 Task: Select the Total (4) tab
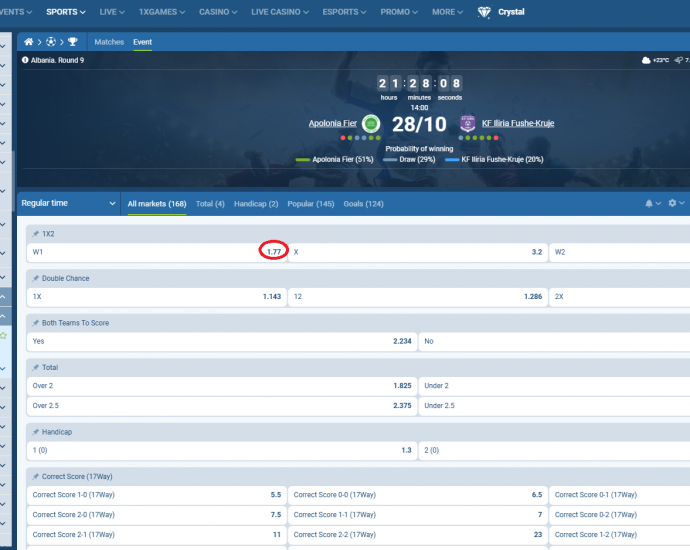pos(210,204)
